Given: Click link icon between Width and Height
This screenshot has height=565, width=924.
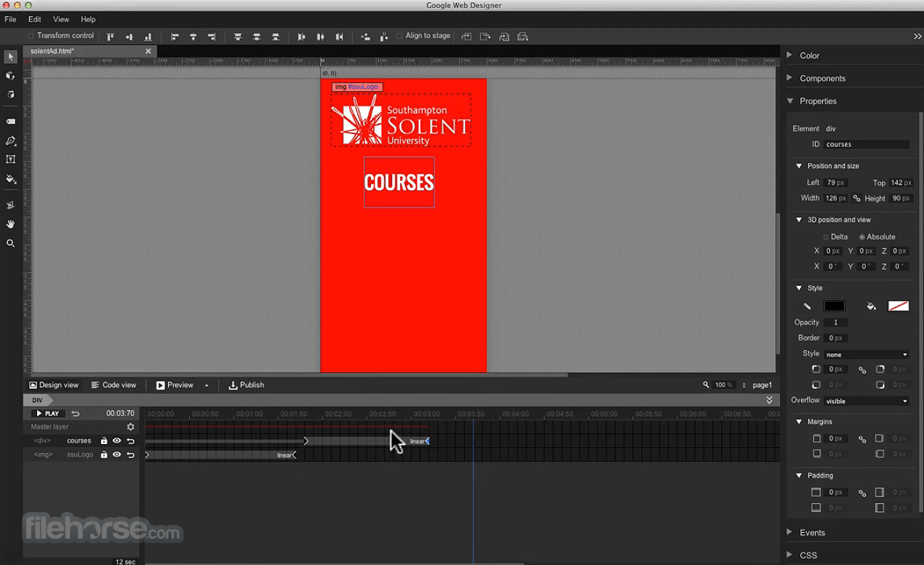Looking at the screenshot, I should [856, 198].
